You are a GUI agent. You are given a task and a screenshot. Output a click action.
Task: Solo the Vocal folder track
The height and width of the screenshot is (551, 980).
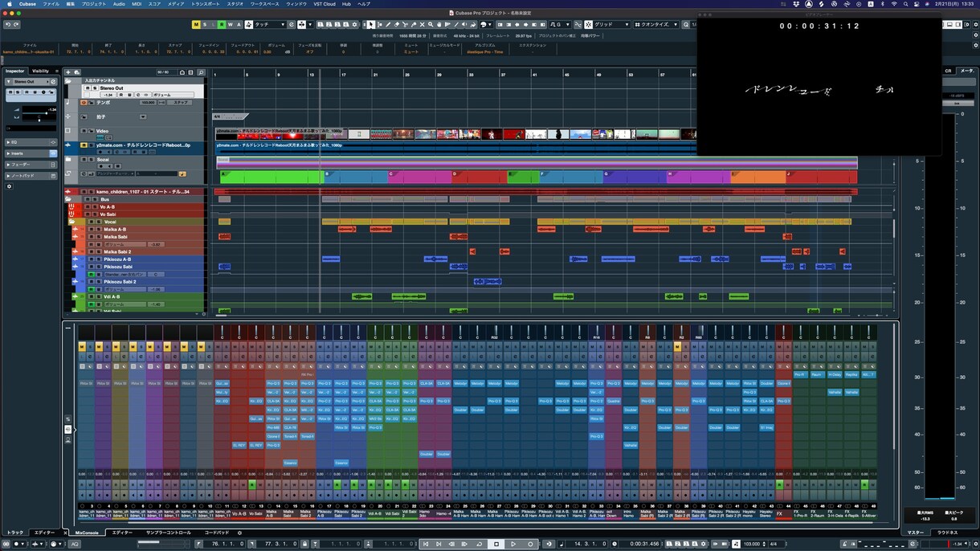(99, 222)
